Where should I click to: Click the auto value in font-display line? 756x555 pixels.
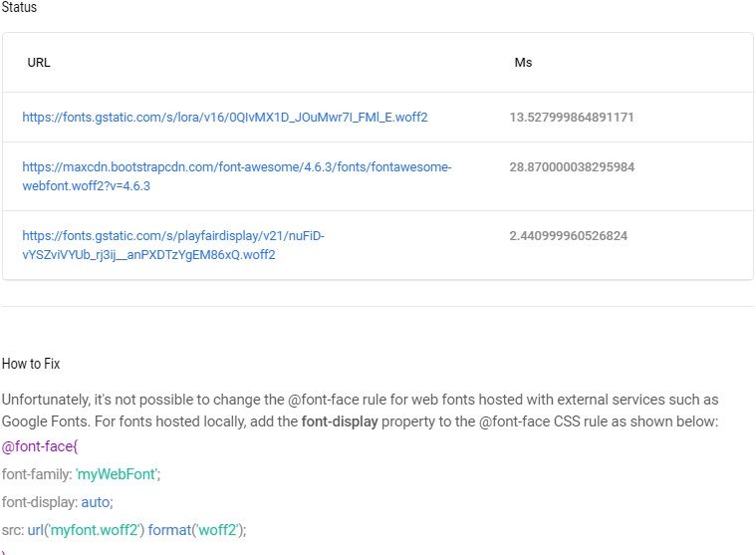click(x=96, y=502)
